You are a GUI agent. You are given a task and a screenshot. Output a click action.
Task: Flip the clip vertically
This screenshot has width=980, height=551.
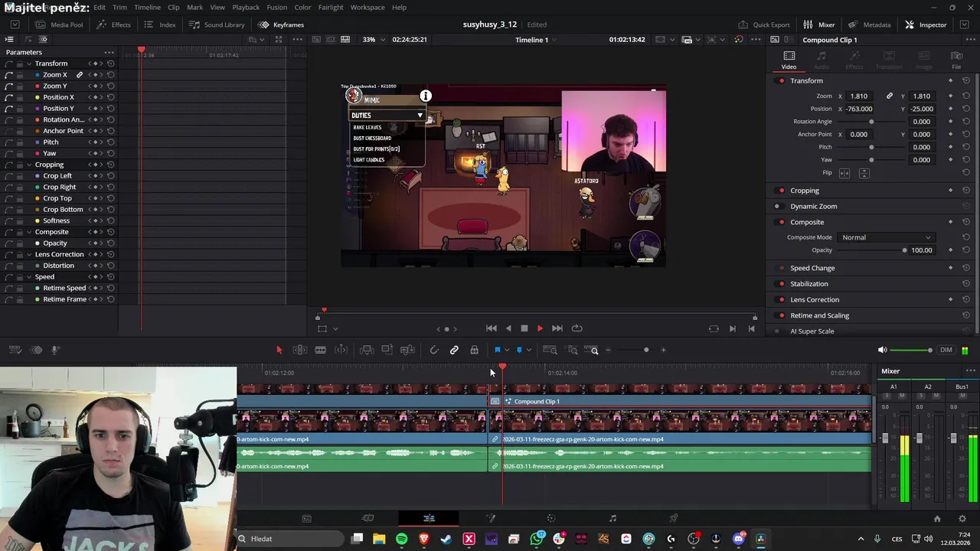click(864, 173)
